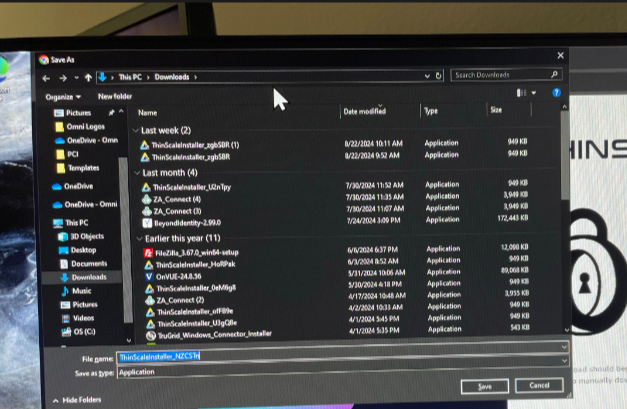Select OneDrive cloud icon in sidebar

(x=57, y=187)
